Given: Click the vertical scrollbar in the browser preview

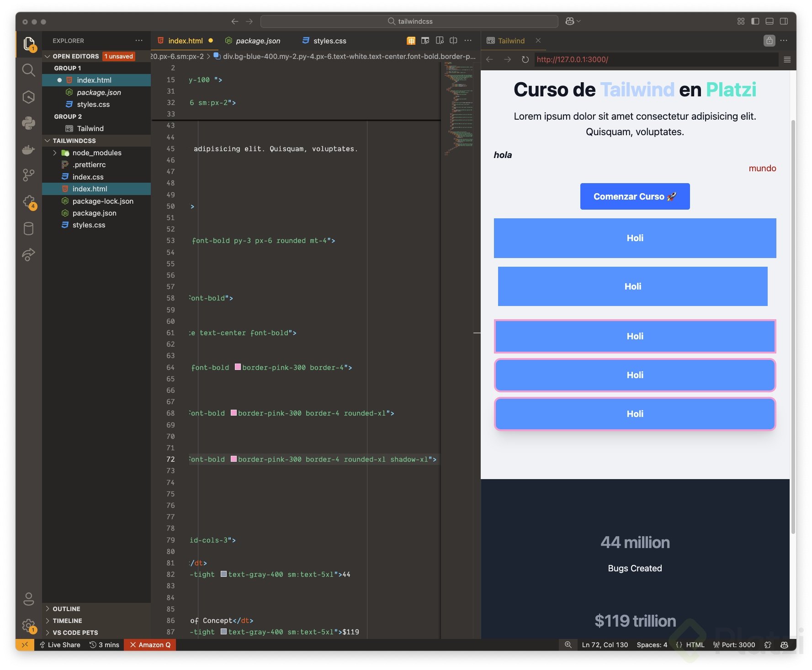Looking at the screenshot, I should click(x=793, y=327).
